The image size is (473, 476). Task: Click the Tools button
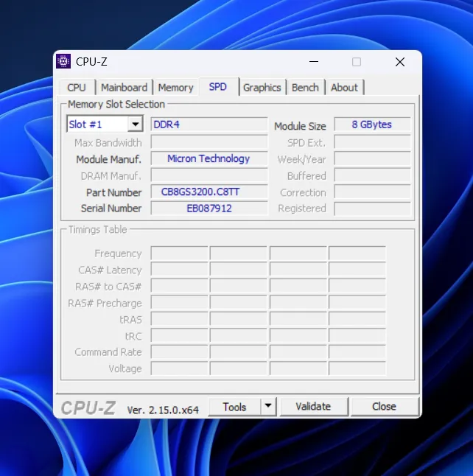234,406
